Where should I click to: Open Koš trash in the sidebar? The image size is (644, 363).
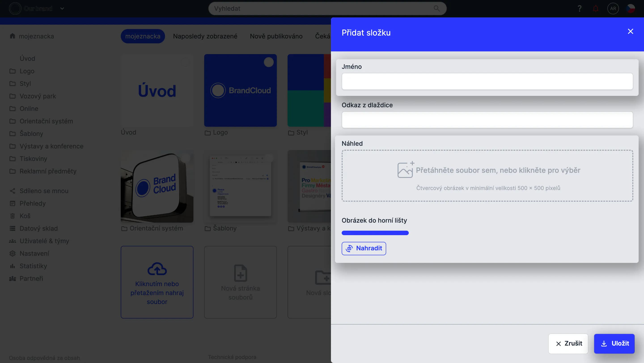click(25, 216)
